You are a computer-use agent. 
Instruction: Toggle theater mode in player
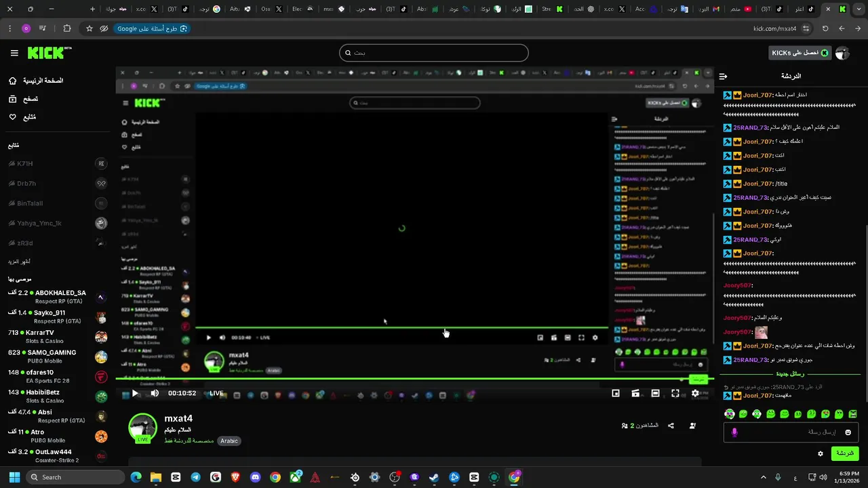(655, 393)
